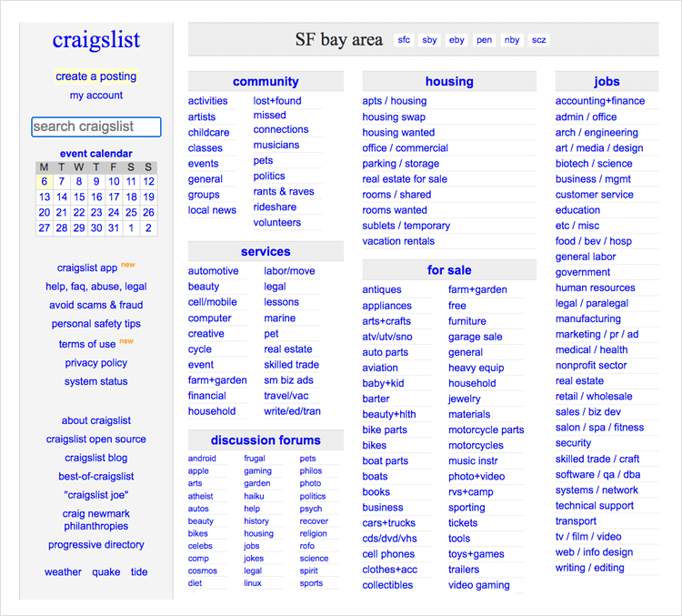Viewport: 682px width, 616px height.
Task: Switch to the eby subarea tab
Action: 456,40
